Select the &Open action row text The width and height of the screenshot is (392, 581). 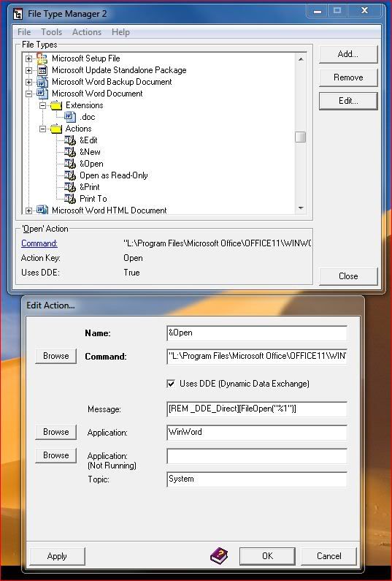point(91,164)
